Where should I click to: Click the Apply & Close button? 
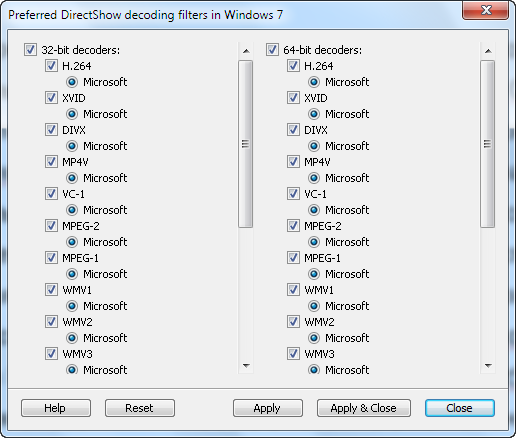click(364, 408)
